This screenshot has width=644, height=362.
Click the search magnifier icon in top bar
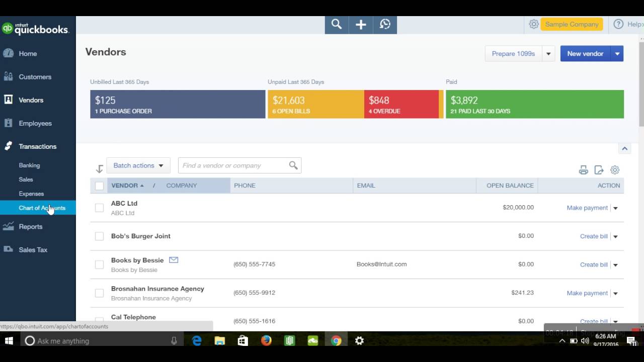(x=337, y=24)
